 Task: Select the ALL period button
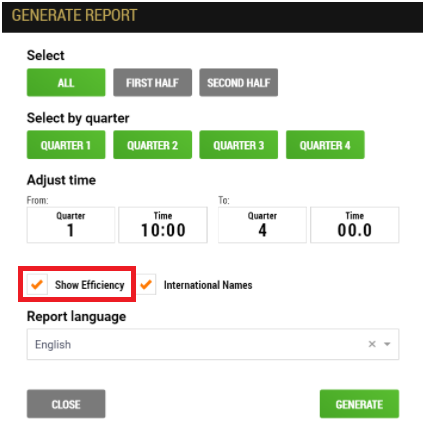click(66, 82)
